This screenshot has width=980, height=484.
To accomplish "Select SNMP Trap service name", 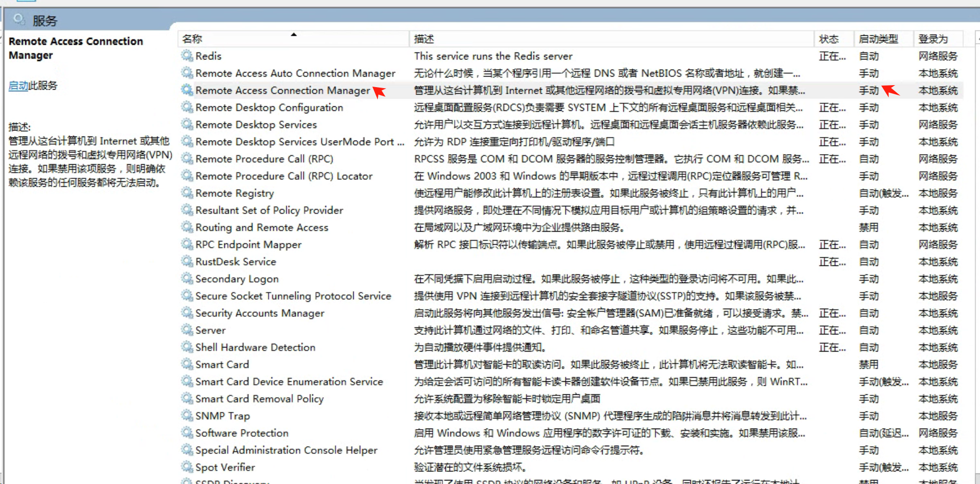I will pos(223,416).
